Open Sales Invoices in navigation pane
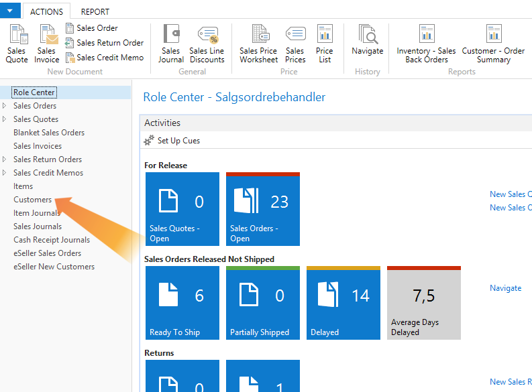 coord(38,146)
